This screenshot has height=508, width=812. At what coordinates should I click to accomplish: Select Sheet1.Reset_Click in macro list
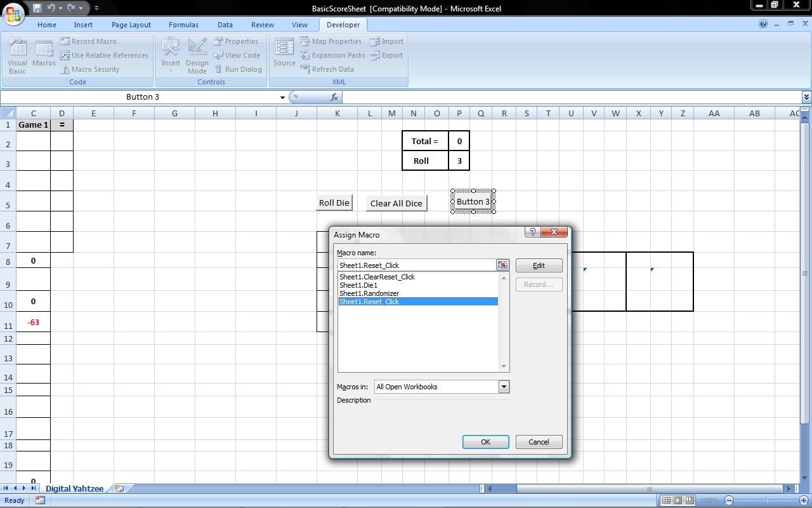418,302
